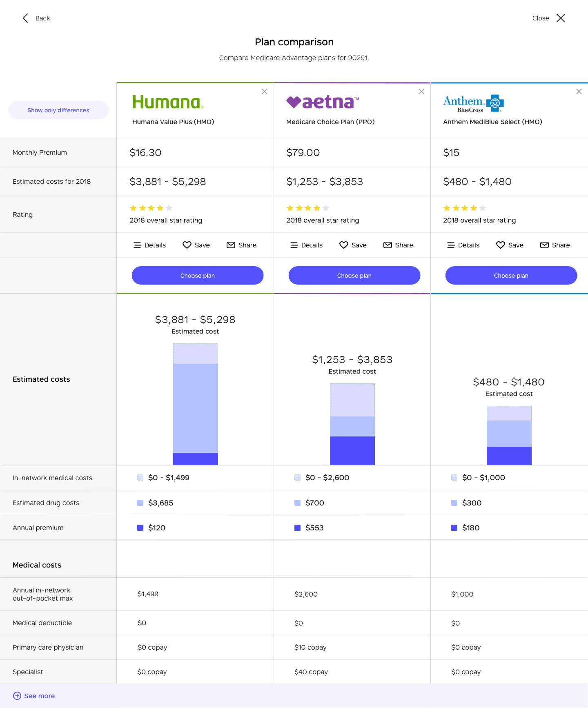Click the Humana estimated cost bar chart
This screenshot has height=708, width=588.
click(196, 404)
